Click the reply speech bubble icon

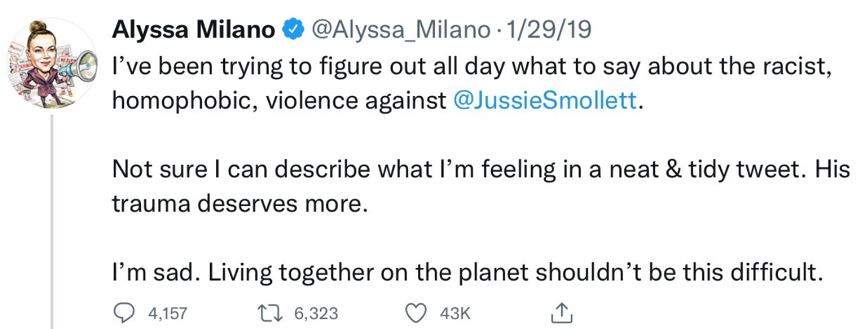[x=124, y=313]
